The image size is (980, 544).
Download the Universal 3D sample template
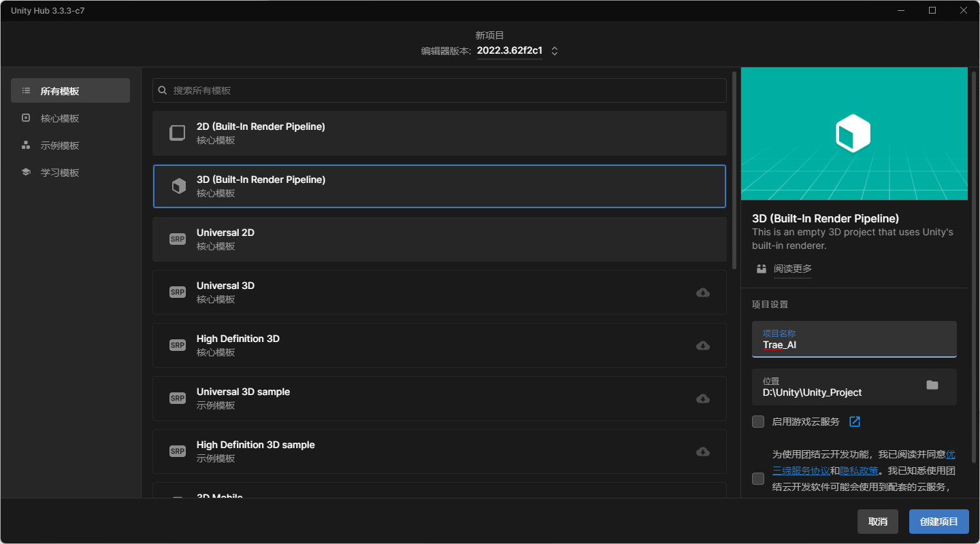[x=703, y=398]
